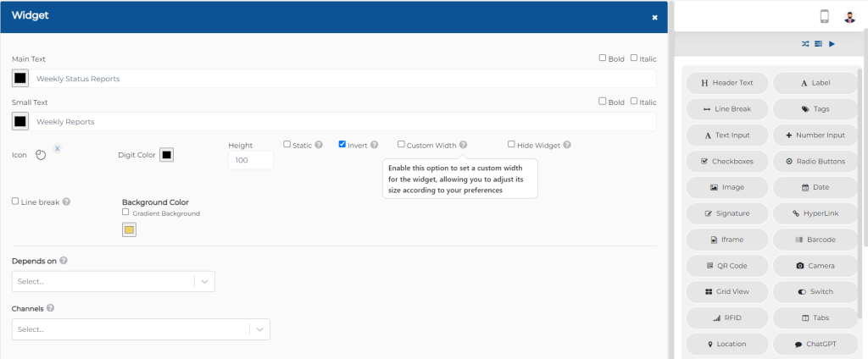
Task: Click the shuffle arrows icon
Action: (x=805, y=44)
